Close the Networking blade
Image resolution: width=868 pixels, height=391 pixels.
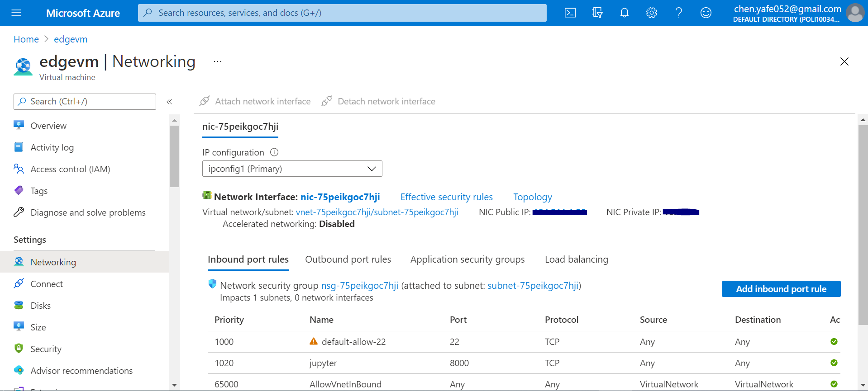tap(844, 61)
